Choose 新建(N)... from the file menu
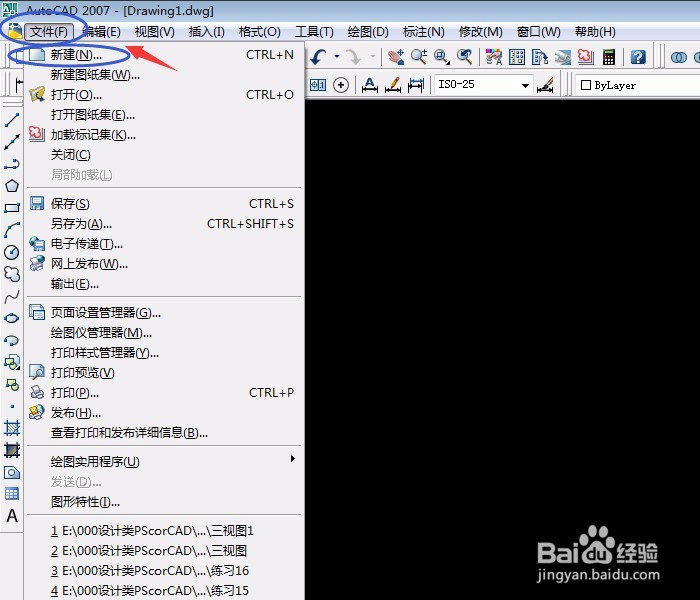 point(164,55)
